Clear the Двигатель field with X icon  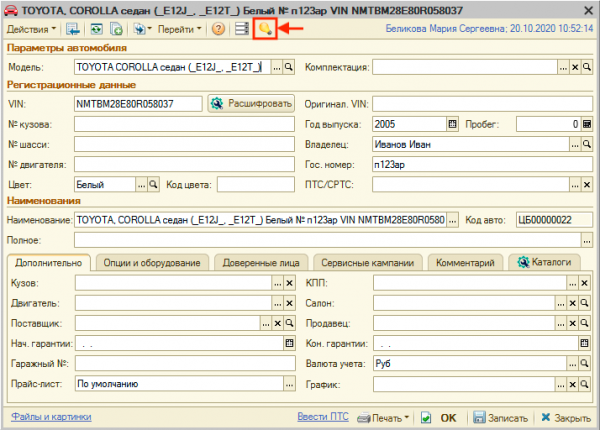pyautogui.click(x=289, y=303)
